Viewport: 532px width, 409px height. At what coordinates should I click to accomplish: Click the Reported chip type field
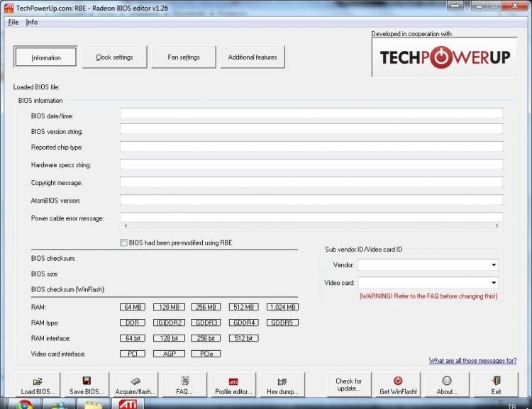(x=311, y=147)
